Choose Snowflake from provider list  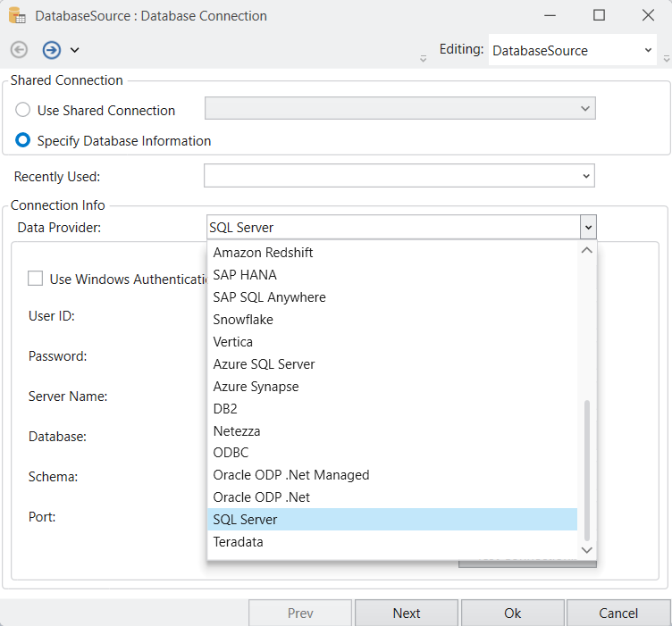tap(243, 320)
